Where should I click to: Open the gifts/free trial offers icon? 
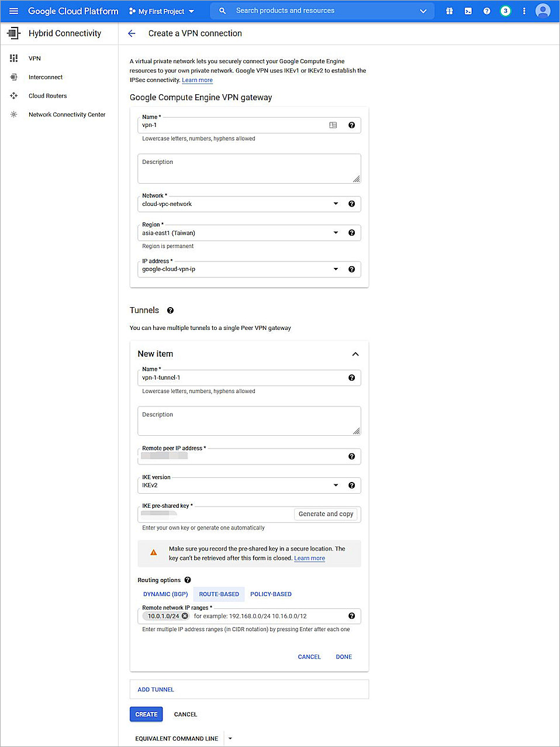(450, 11)
